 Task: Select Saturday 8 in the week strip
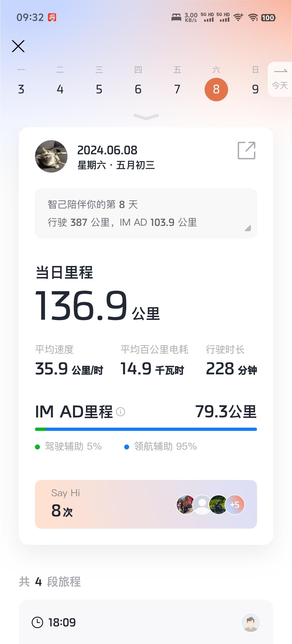click(216, 89)
